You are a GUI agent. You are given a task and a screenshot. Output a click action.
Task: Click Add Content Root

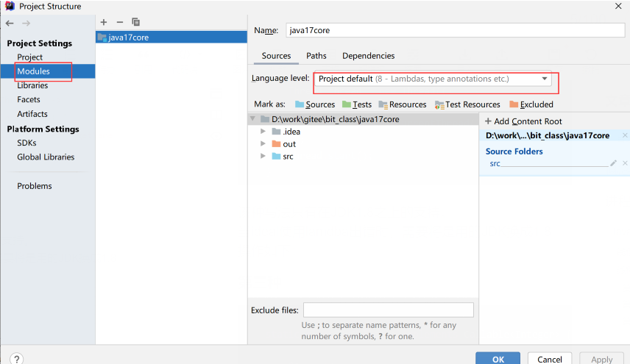(x=523, y=121)
